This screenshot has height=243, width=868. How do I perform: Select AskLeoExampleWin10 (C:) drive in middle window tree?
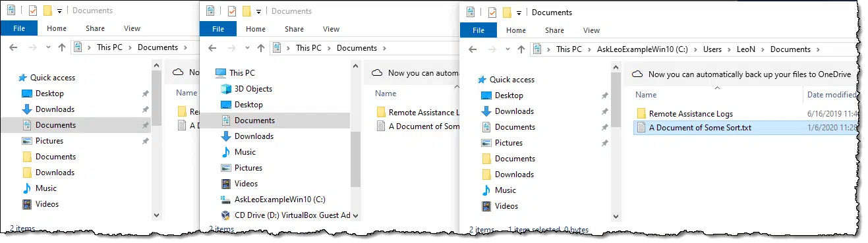[280, 200]
